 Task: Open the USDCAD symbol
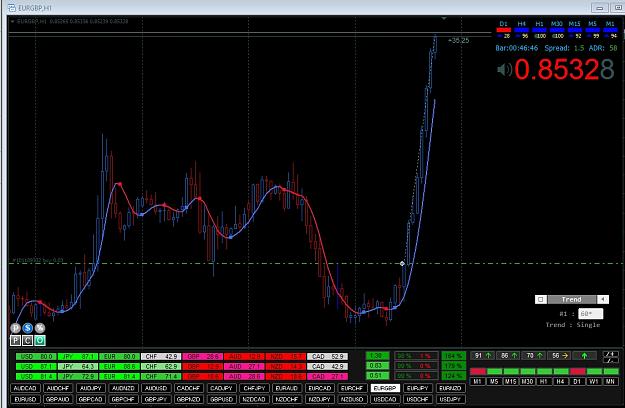click(x=385, y=399)
